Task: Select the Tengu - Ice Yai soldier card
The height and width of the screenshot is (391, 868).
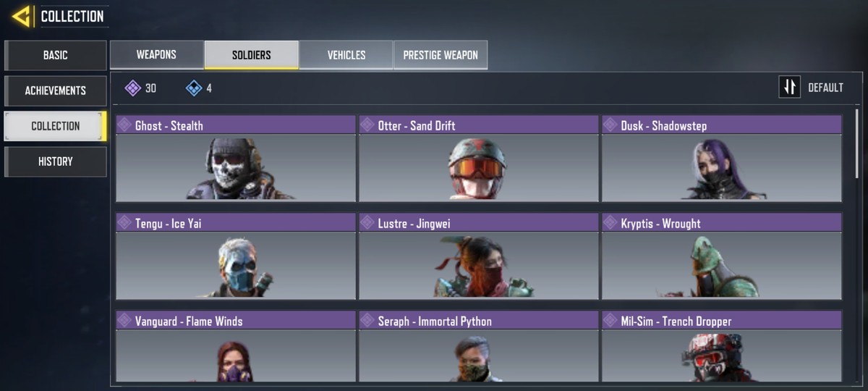Action: tap(236, 256)
